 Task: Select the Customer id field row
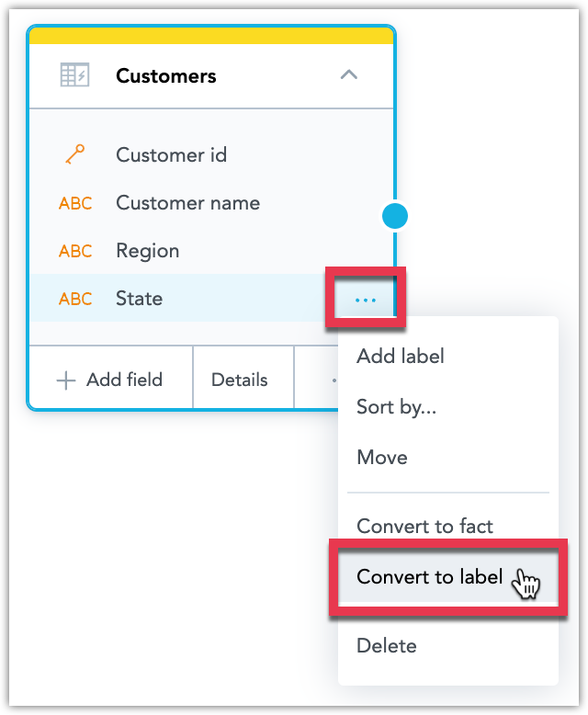211,154
